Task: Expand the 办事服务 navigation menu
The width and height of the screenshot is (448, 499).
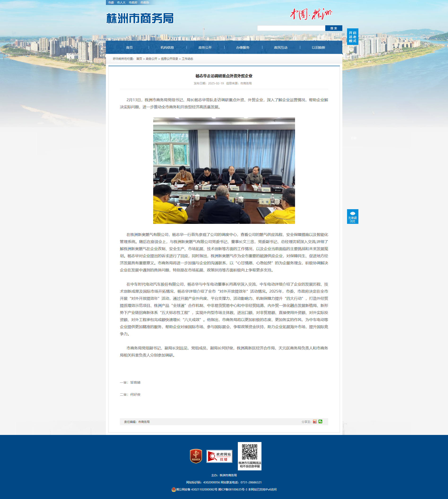Action: [x=243, y=48]
